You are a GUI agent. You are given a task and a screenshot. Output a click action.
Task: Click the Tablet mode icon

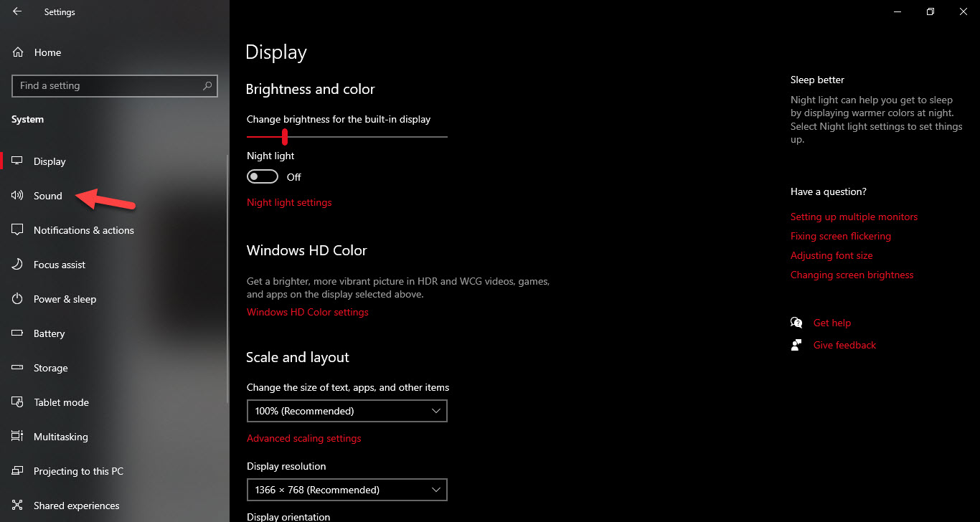(x=18, y=402)
